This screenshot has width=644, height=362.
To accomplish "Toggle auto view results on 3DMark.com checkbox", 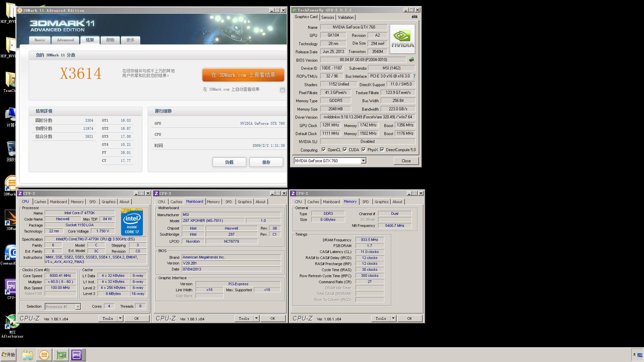I will (282, 90).
